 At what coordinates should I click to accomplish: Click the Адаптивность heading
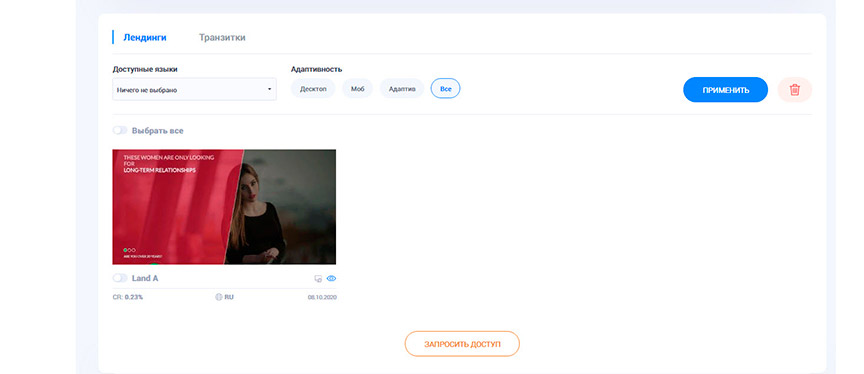point(316,69)
